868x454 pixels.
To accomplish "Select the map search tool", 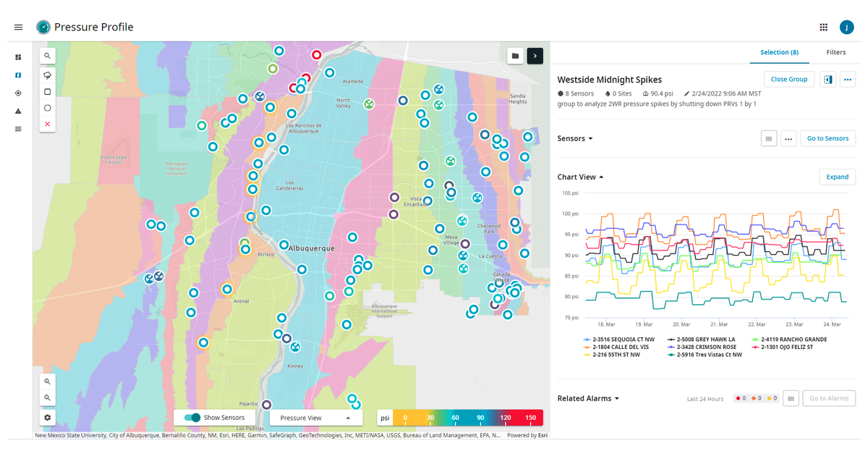I will coord(47,56).
